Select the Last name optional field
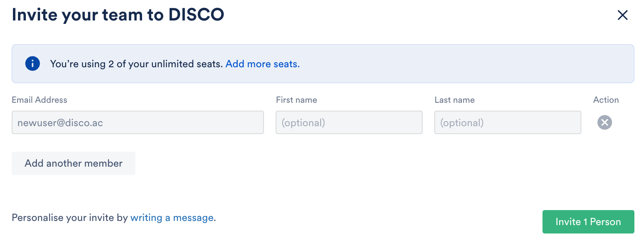644x241 pixels. point(507,122)
